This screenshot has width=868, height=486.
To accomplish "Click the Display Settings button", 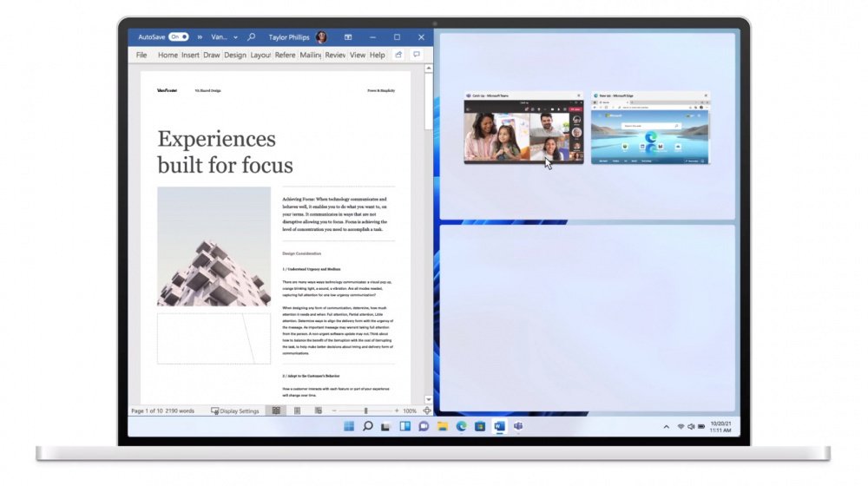I will click(234, 410).
